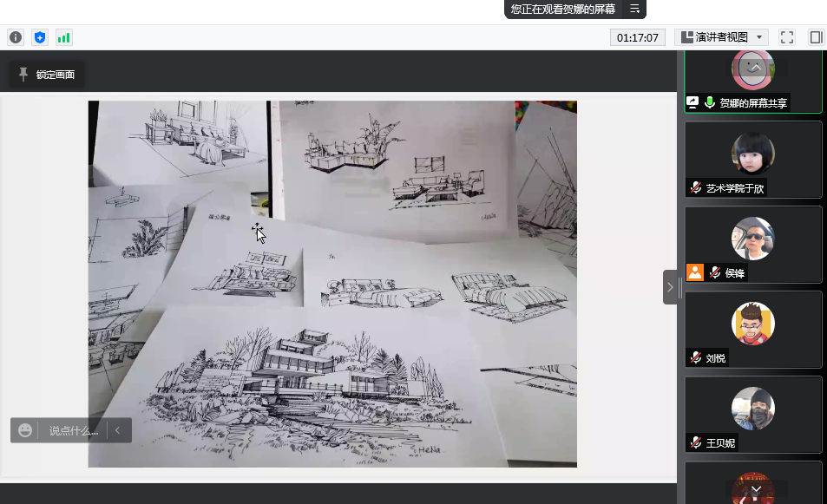The image size is (827, 504).
Task: Click green microphone icon of 贺娜
Action: coord(710,102)
